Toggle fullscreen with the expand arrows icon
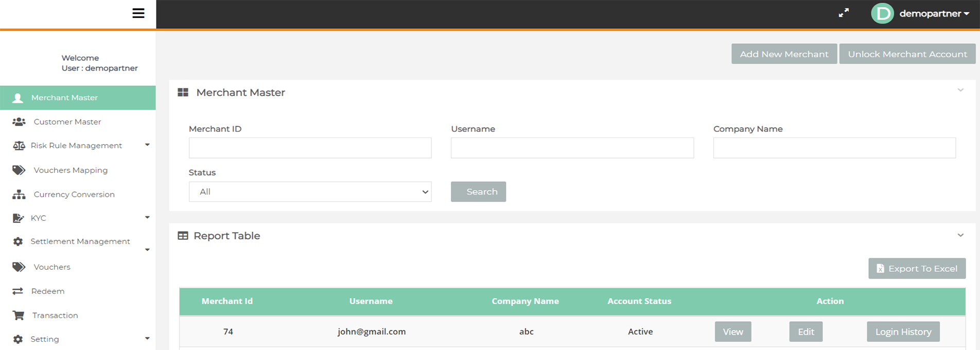The image size is (980, 350). pyautogui.click(x=844, y=13)
